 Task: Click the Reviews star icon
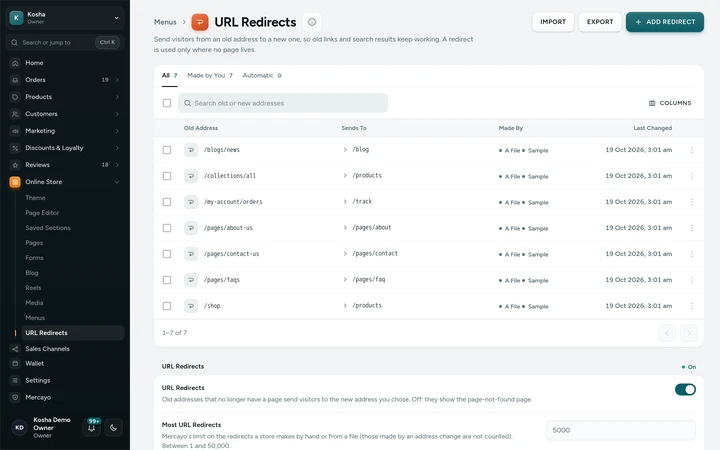[15, 165]
